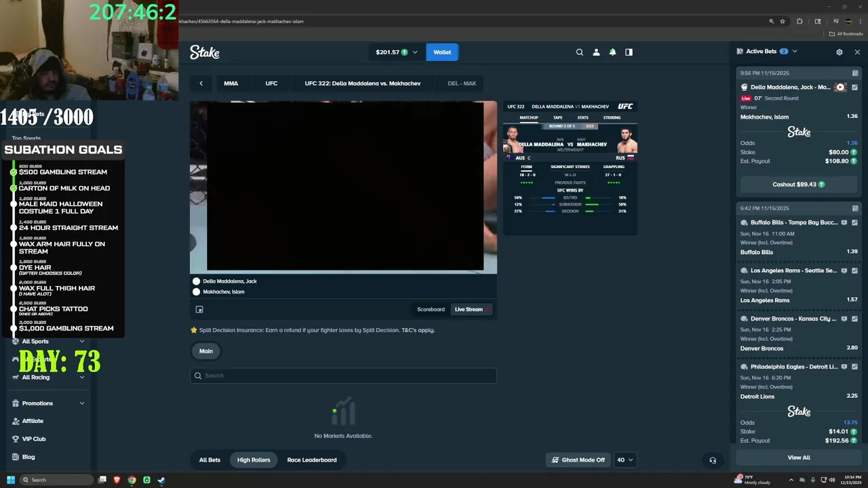
Task: Click Windows taskbar Search box
Action: tap(57, 480)
